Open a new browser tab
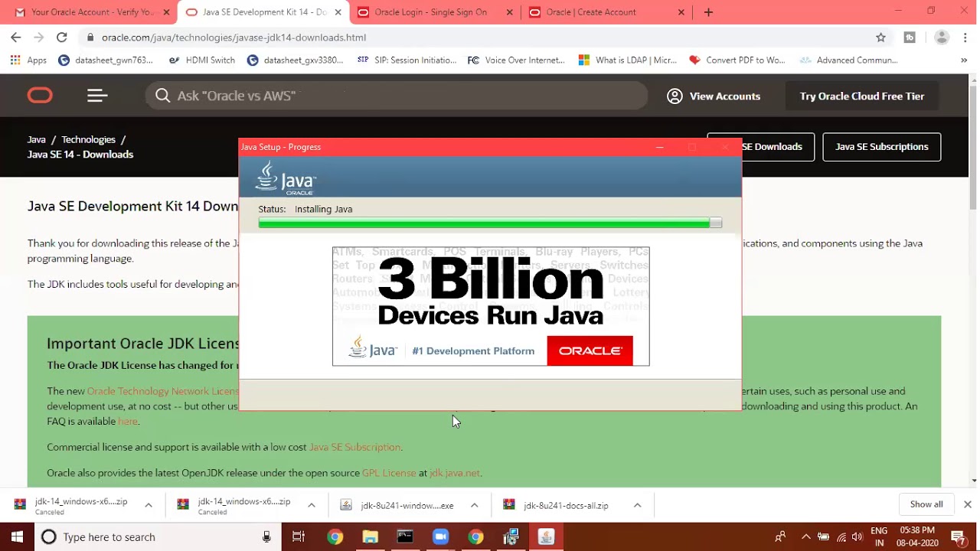This screenshot has height=551, width=980. point(708,11)
